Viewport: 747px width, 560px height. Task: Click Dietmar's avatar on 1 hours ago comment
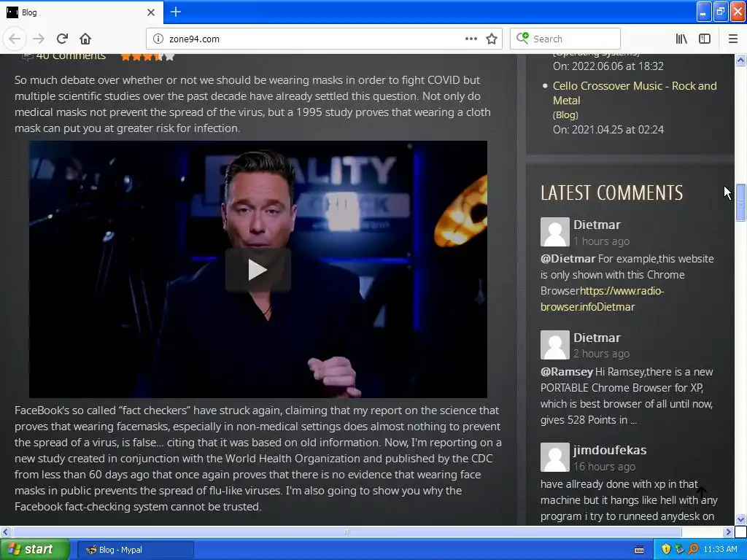554,232
